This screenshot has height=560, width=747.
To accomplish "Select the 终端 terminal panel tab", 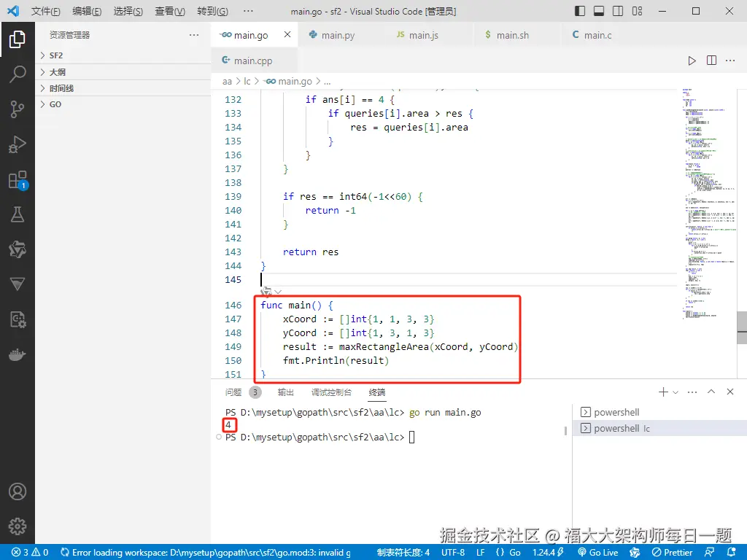I will (377, 392).
